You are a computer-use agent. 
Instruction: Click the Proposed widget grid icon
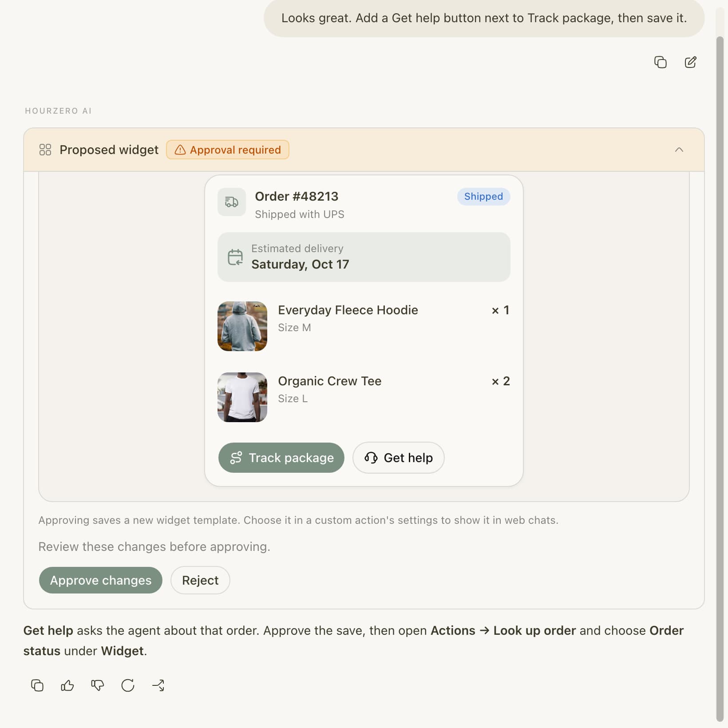point(45,150)
